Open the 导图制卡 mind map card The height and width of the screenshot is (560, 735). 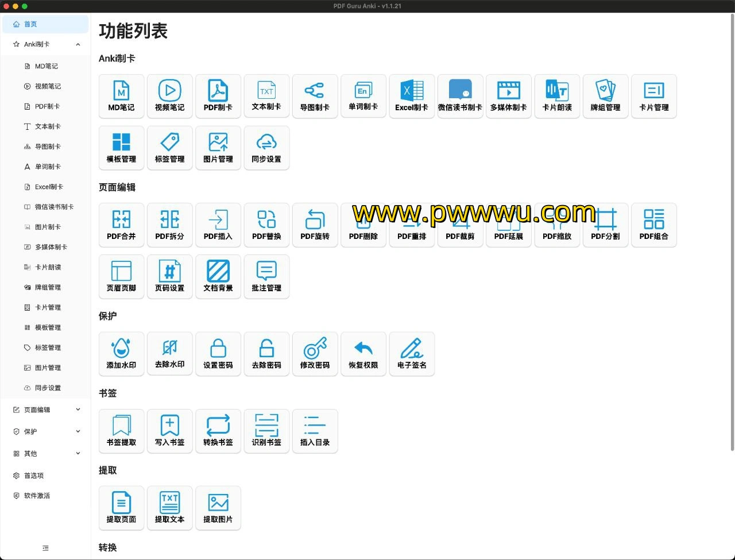(315, 96)
